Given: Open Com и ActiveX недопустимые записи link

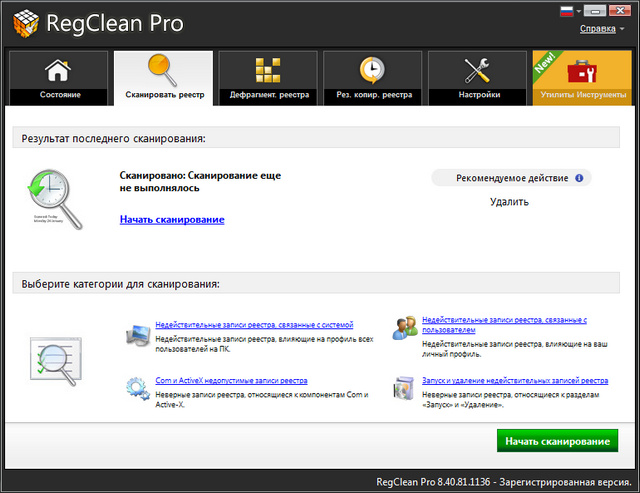Looking at the screenshot, I should 231,381.
